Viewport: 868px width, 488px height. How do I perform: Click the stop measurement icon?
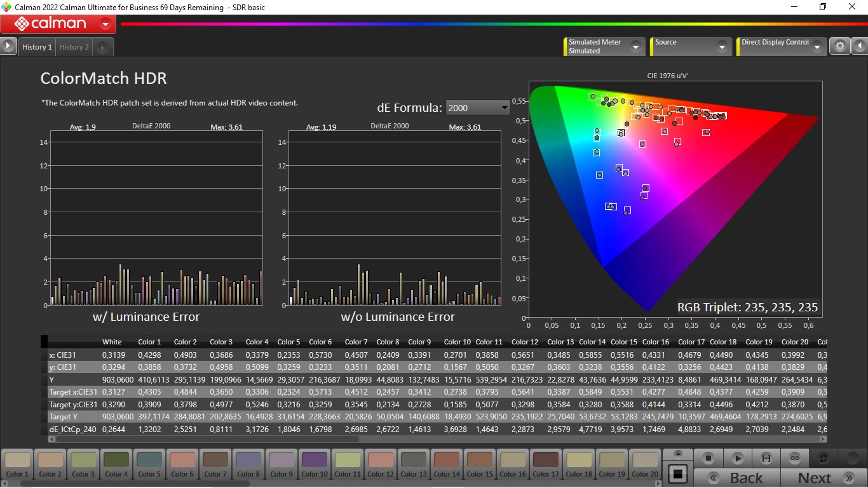click(x=709, y=458)
